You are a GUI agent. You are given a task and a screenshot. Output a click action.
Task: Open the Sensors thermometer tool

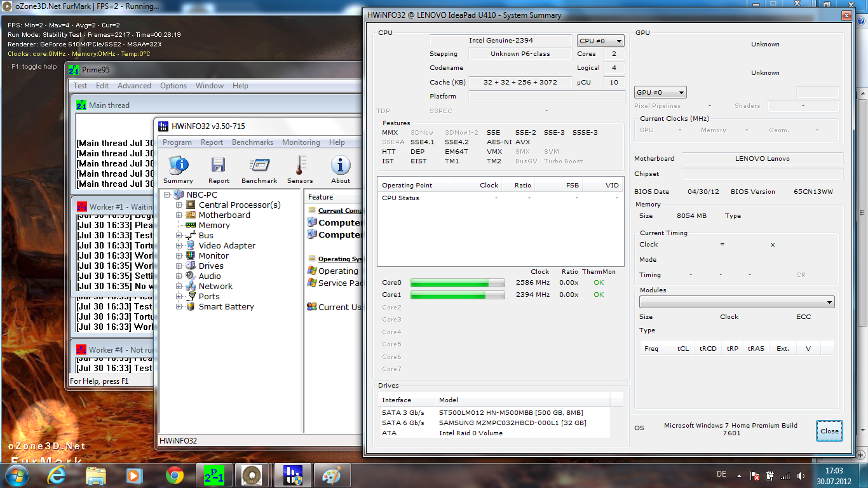[x=300, y=170]
